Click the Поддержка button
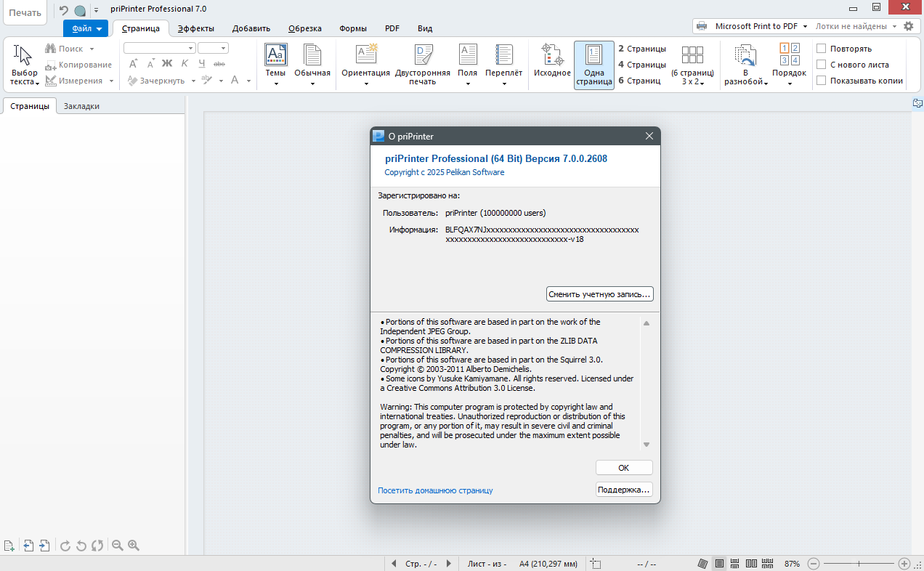The width and height of the screenshot is (924, 571). 624,490
